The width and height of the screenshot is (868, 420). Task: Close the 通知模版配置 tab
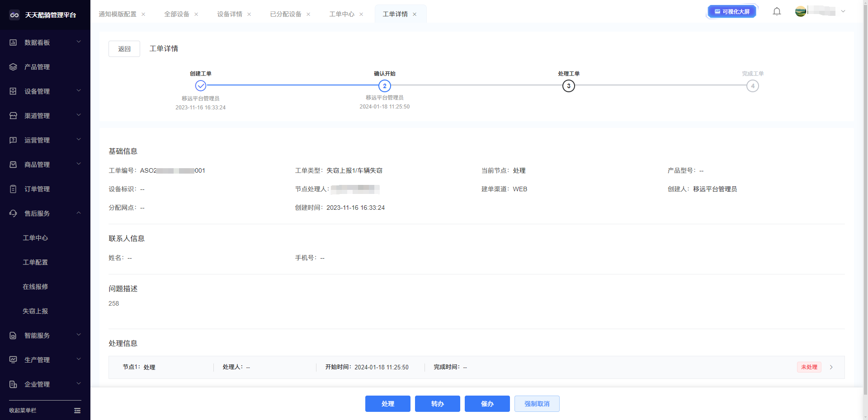(x=143, y=14)
